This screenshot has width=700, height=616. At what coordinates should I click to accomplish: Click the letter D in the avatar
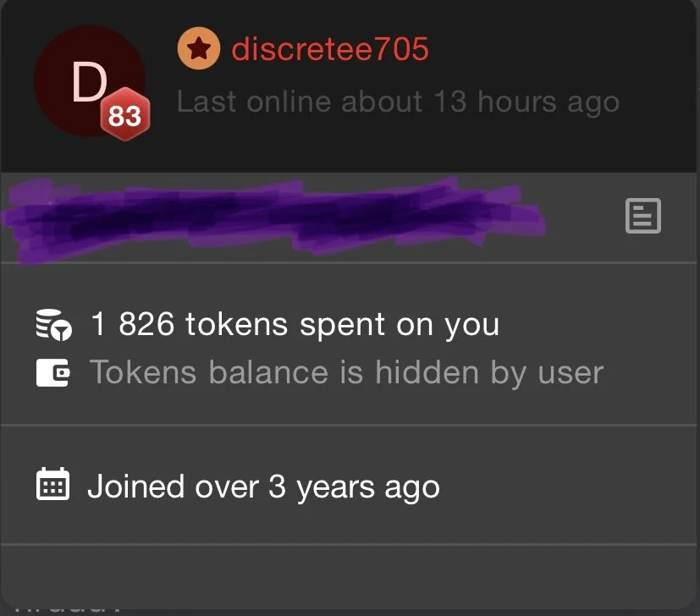pos(89,81)
